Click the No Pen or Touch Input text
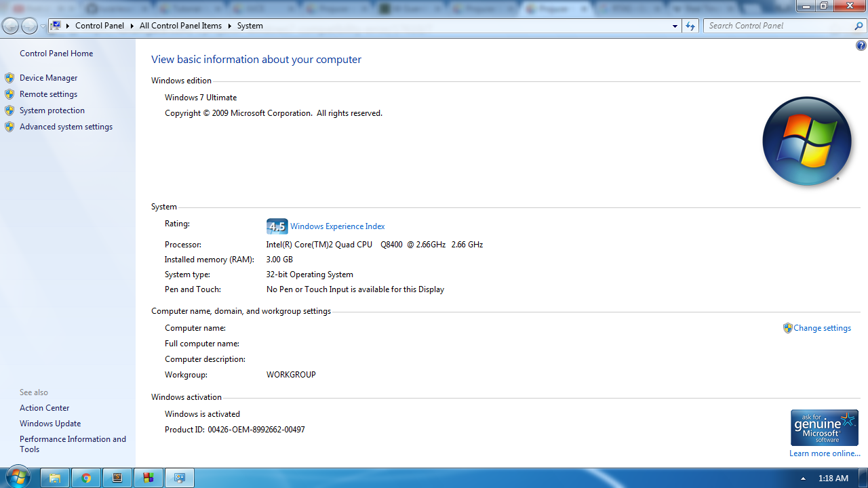Image resolution: width=868 pixels, height=488 pixels. (x=355, y=289)
